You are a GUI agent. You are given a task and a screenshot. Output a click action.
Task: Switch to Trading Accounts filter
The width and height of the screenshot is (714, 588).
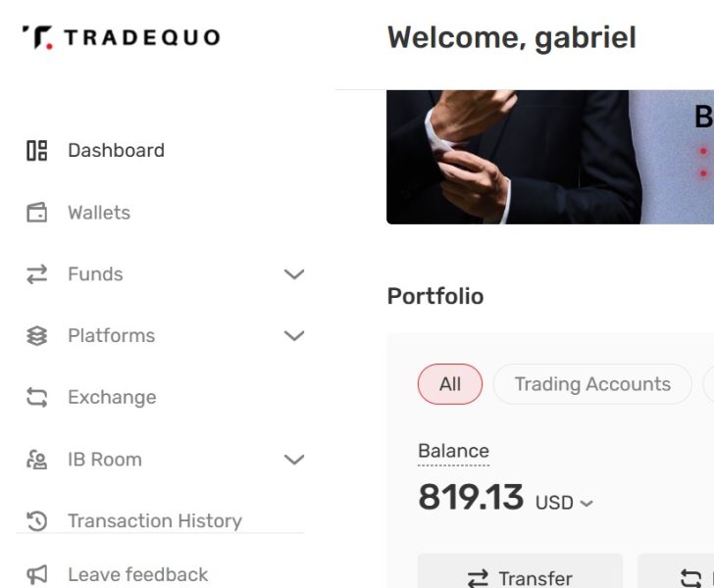pyautogui.click(x=592, y=384)
